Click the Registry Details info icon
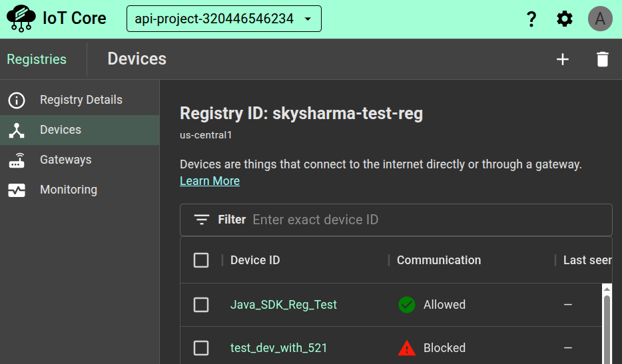The height and width of the screenshot is (364, 622). (x=17, y=100)
